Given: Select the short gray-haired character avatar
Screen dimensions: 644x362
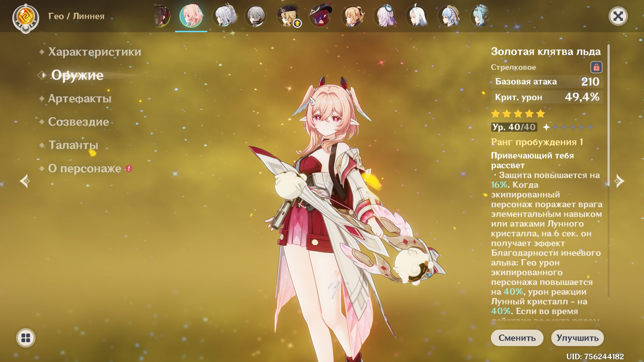Looking at the screenshot, I should pos(256,16).
